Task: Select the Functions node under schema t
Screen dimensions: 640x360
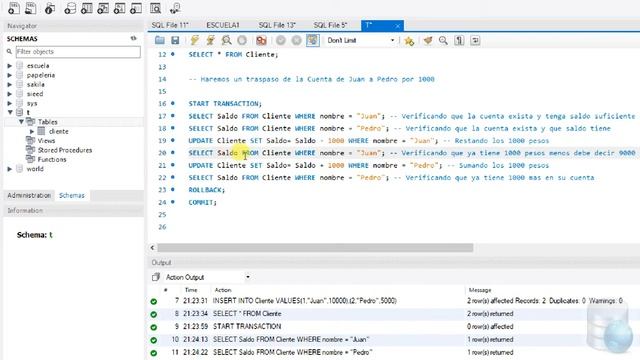Action: [51, 160]
